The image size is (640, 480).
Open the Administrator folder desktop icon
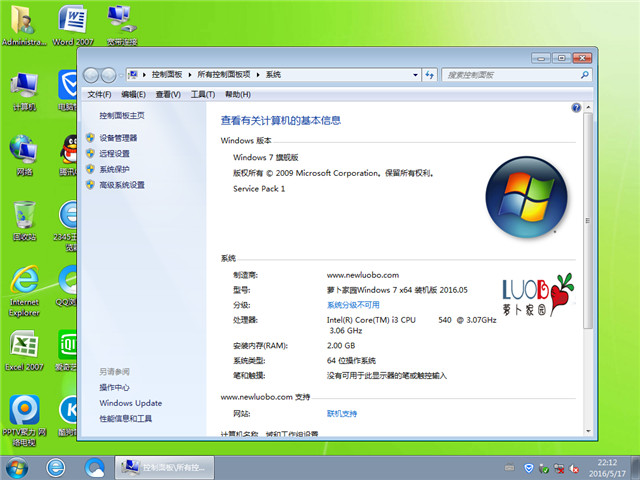click(x=23, y=24)
